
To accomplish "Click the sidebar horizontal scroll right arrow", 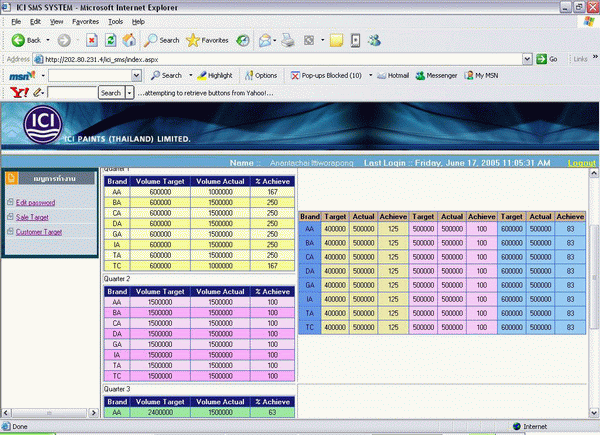I will [x=94, y=413].
